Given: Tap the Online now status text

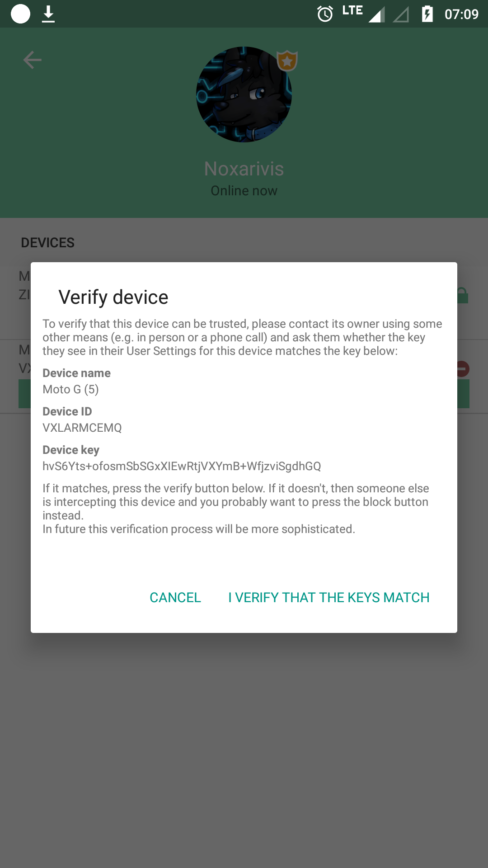Looking at the screenshot, I should (x=244, y=191).
